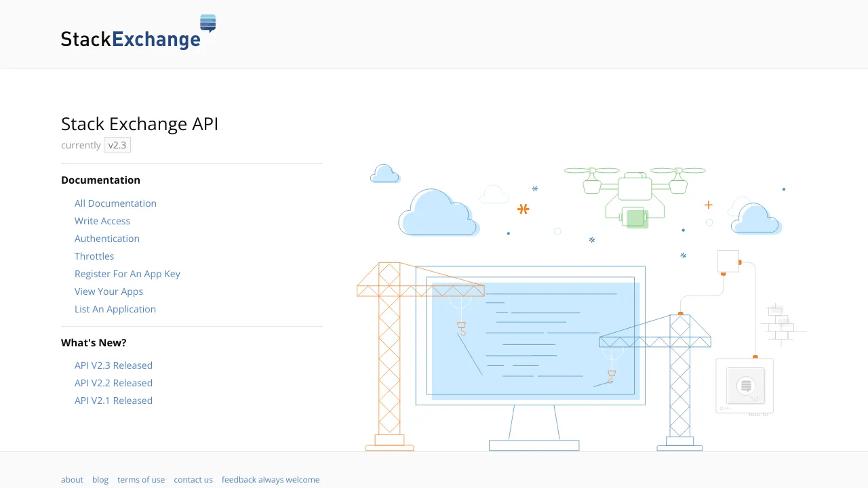Click the Stack Exchange API heading
The image size is (868, 488).
[140, 124]
